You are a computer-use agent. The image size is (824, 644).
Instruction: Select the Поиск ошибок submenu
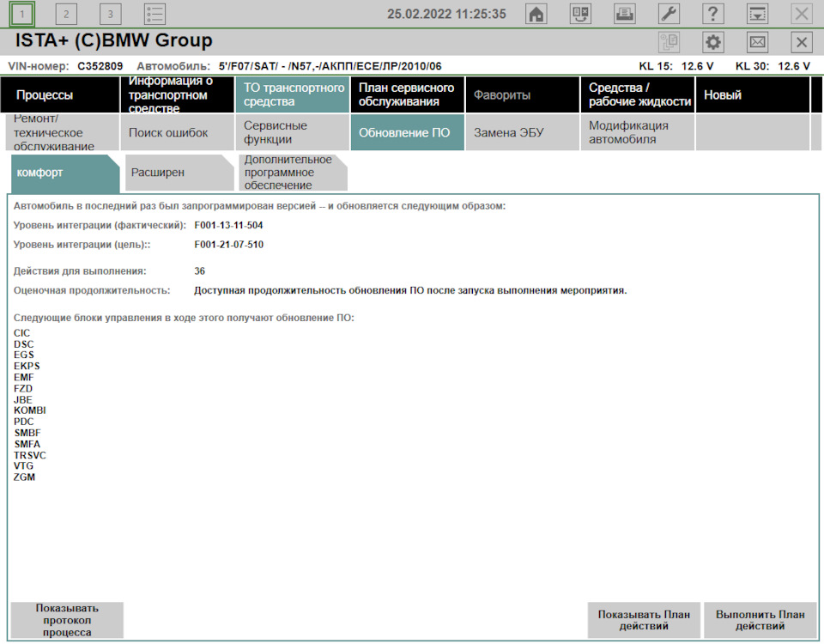(x=177, y=132)
